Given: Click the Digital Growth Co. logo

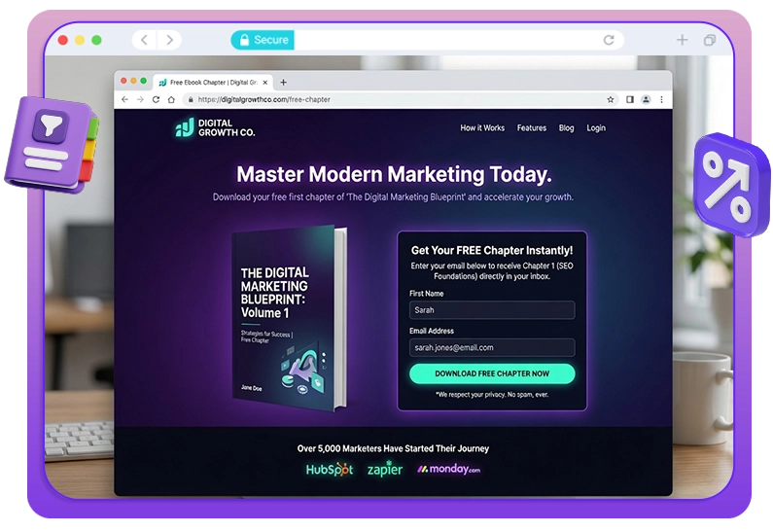Looking at the screenshot, I should coord(215,127).
